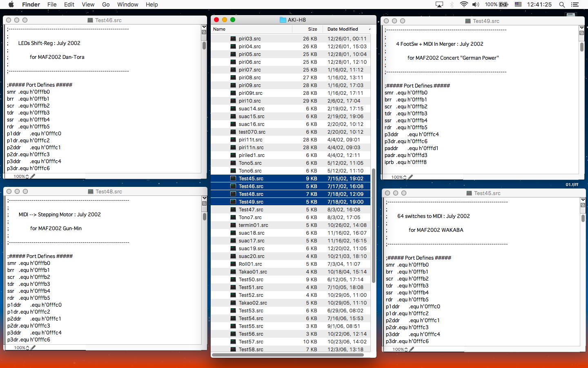Click the file icon beside Takao02.src
588x368 pixels.
pos(233,303)
